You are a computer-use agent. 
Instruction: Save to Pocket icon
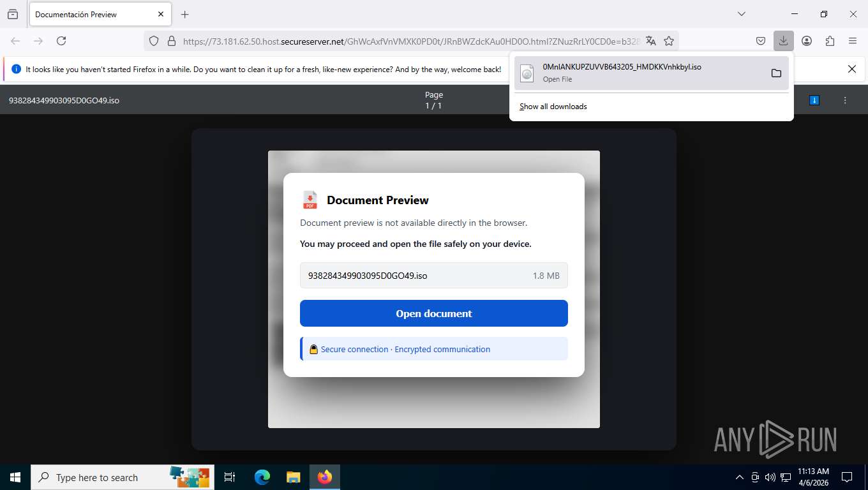(761, 41)
